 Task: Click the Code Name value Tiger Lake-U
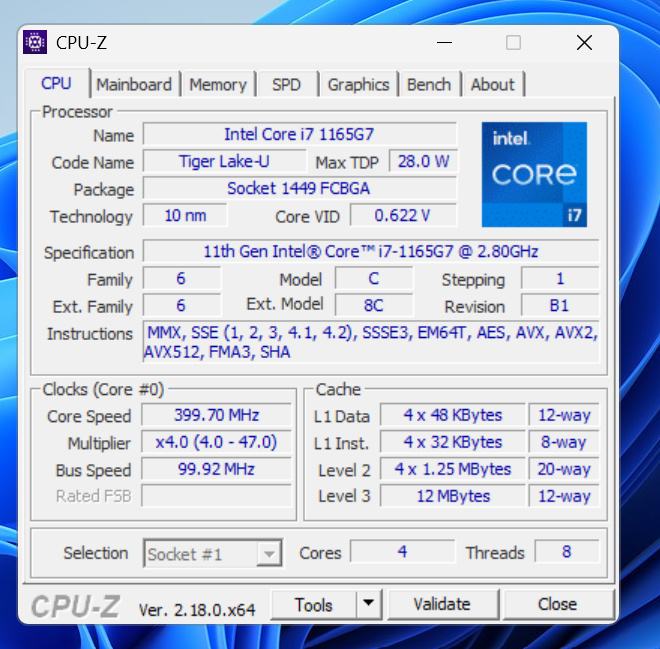[224, 161]
